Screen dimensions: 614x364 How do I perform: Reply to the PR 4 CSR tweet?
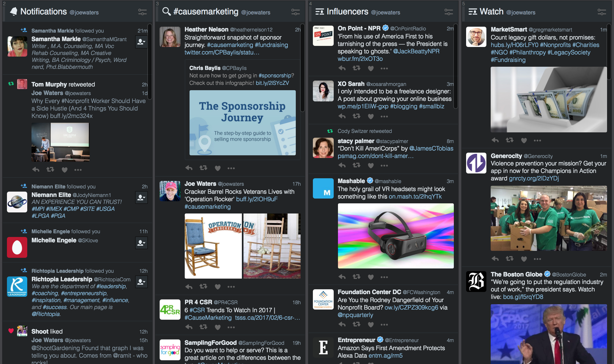(x=189, y=327)
